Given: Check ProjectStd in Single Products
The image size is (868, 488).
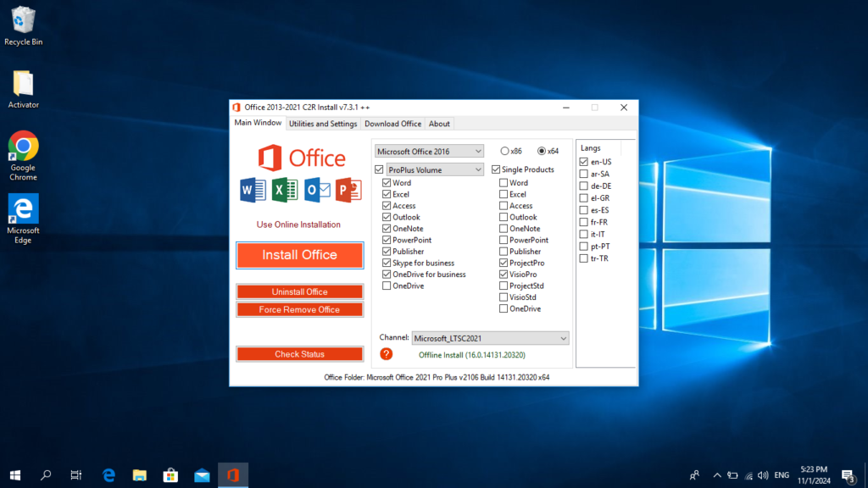Looking at the screenshot, I should pos(504,286).
